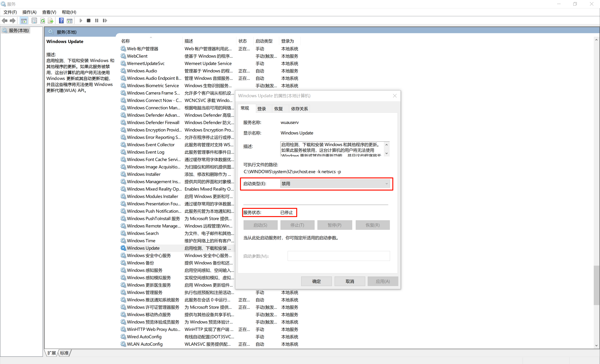Click the Export List toolbar icon
600x364 pixels.
(51, 21)
